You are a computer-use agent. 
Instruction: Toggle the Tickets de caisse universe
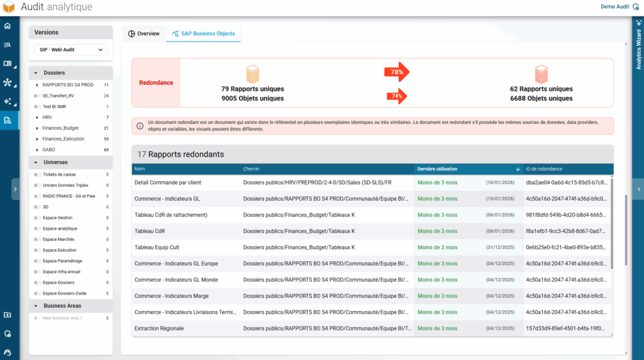coord(37,174)
